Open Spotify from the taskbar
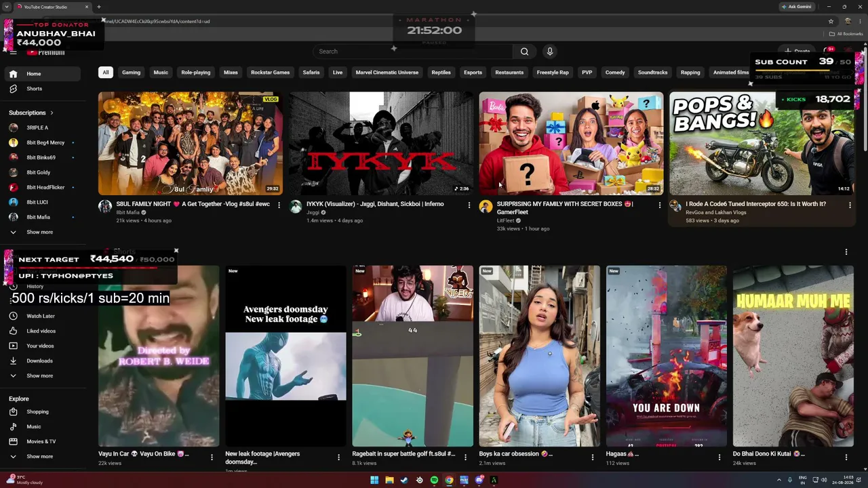 [x=434, y=481]
